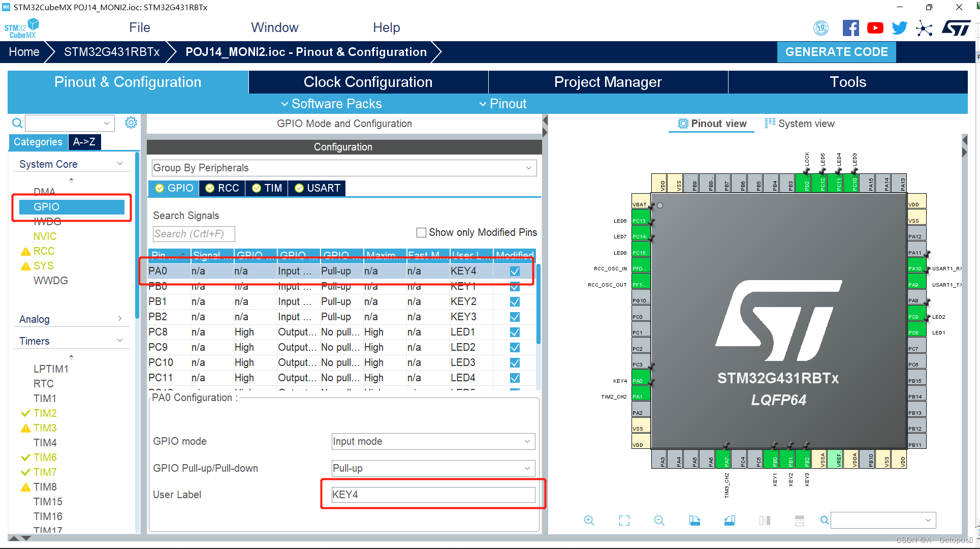Toggle Modified checkbox for PC10 row
Image resolution: width=980 pixels, height=549 pixels.
coord(515,363)
